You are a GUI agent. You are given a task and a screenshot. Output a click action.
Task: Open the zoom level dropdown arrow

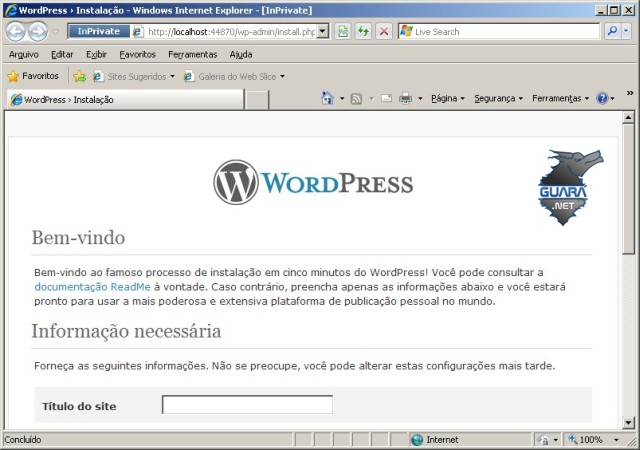pyautogui.click(x=616, y=440)
